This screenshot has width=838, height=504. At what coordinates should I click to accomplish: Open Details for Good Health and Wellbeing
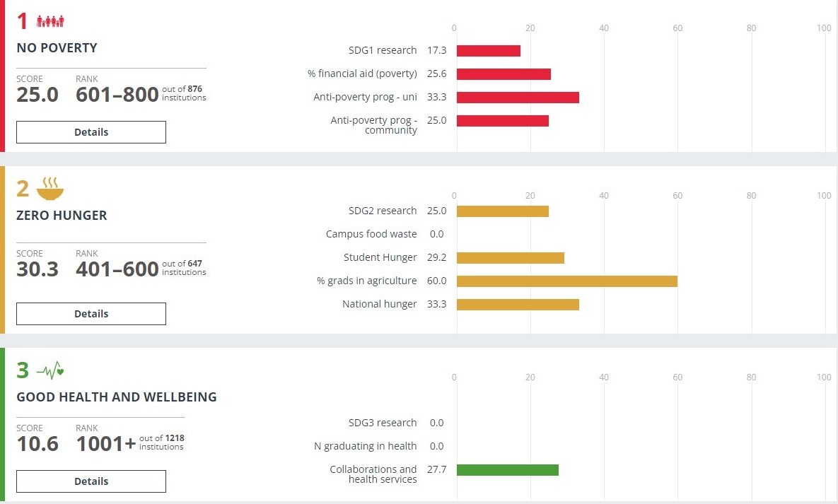coord(91,481)
